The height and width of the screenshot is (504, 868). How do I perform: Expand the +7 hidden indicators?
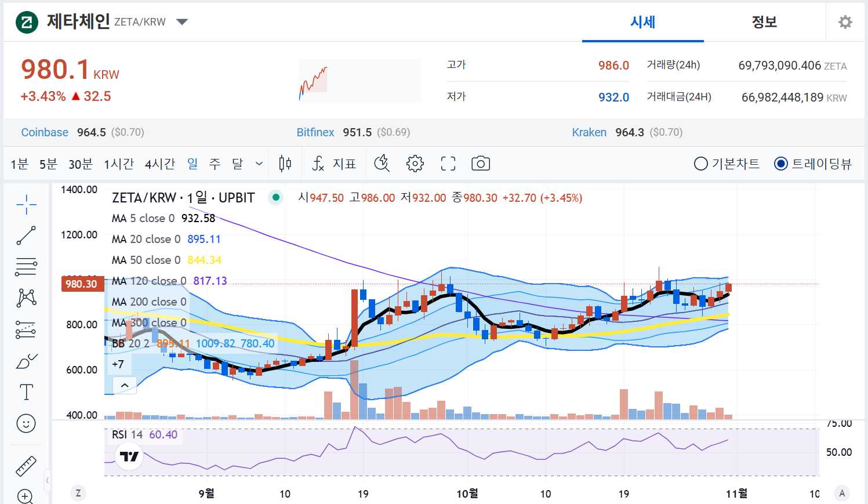(x=118, y=364)
